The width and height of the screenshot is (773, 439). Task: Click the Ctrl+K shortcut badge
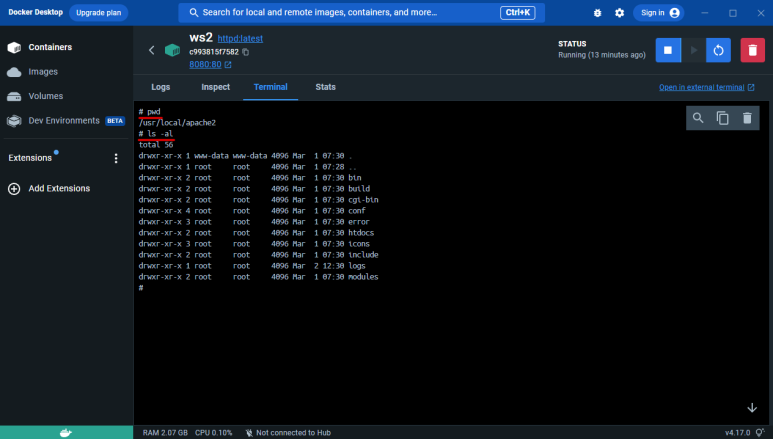[x=518, y=13]
